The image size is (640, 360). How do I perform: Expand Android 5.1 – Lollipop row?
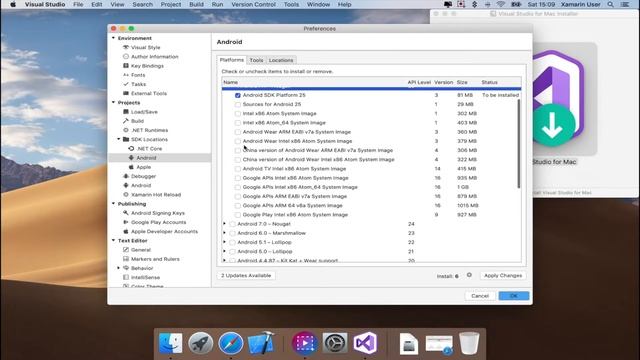click(x=224, y=242)
